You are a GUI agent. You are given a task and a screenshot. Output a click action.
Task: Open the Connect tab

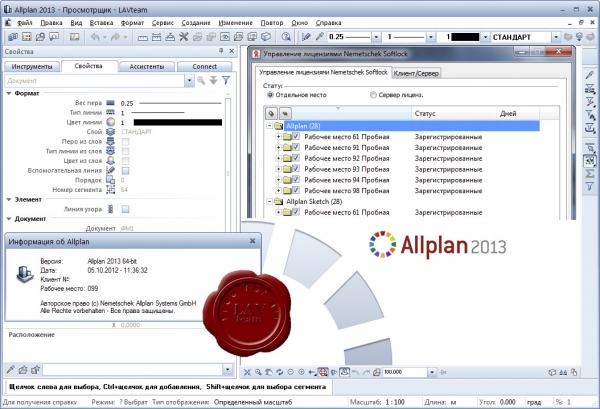point(205,67)
